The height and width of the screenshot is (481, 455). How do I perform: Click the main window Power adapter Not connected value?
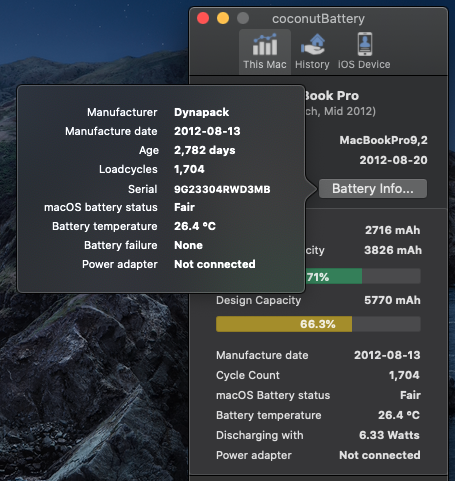pos(380,455)
